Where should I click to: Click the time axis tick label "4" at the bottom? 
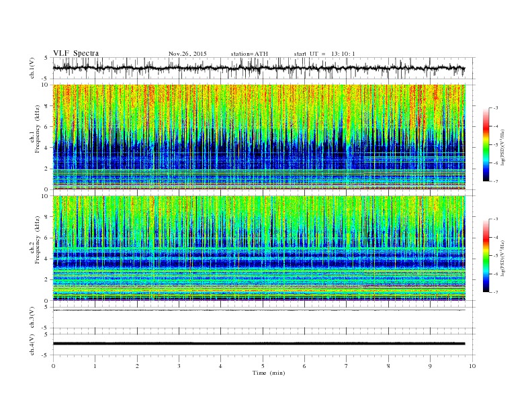tap(220, 366)
